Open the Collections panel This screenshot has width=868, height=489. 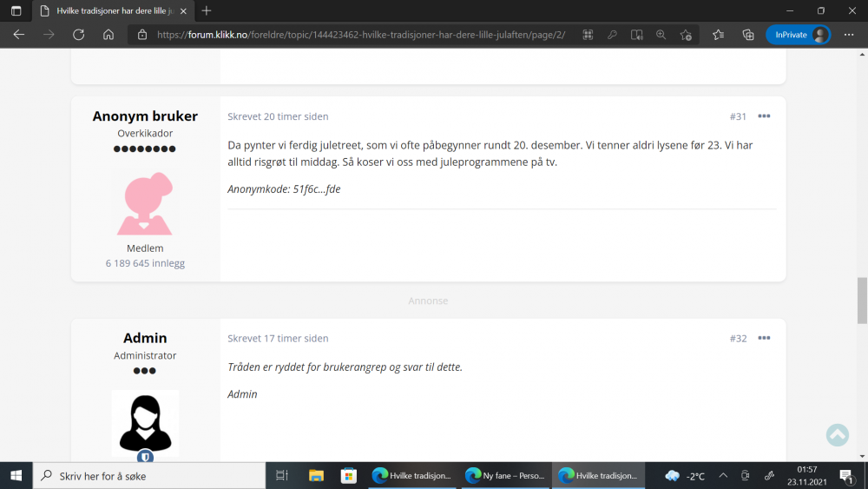(748, 35)
